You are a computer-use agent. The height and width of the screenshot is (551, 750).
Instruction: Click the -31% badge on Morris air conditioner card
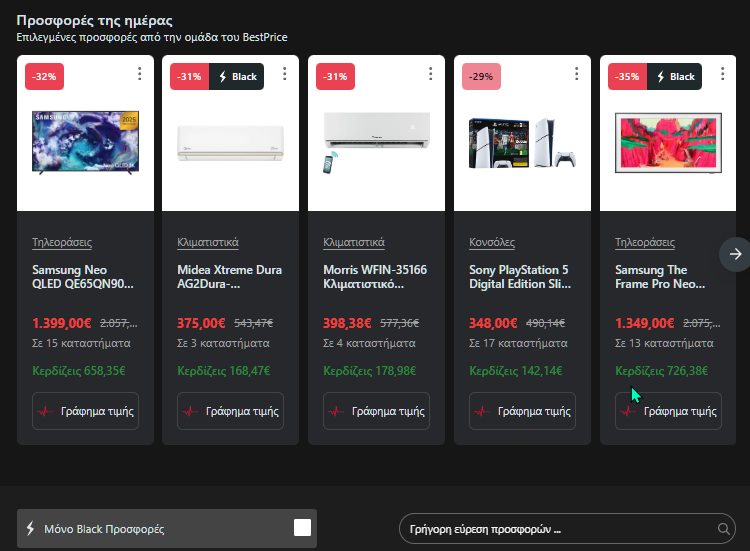point(335,77)
